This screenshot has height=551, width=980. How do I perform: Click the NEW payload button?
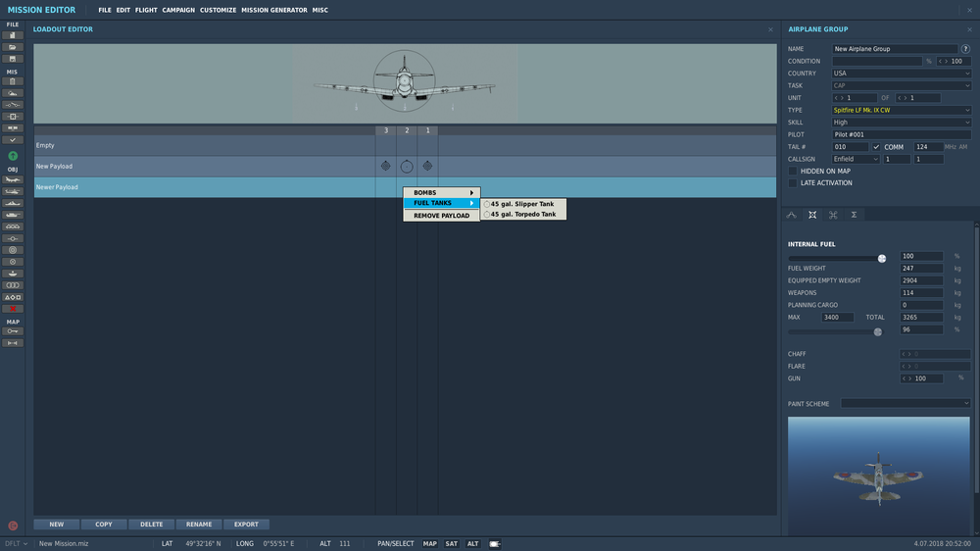tap(57, 525)
